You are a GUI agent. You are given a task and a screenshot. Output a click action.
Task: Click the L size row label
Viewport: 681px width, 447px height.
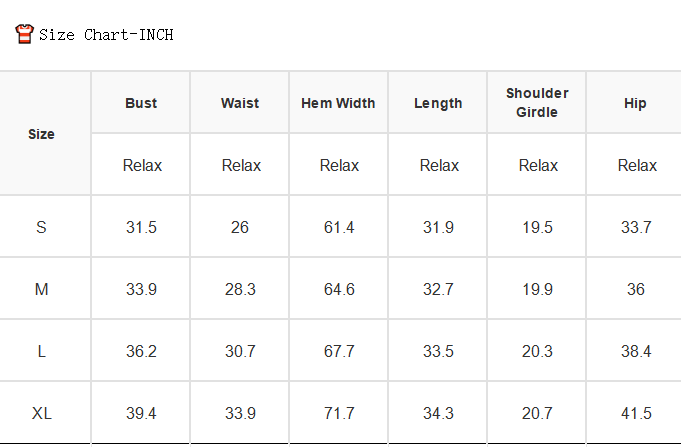click(41, 351)
